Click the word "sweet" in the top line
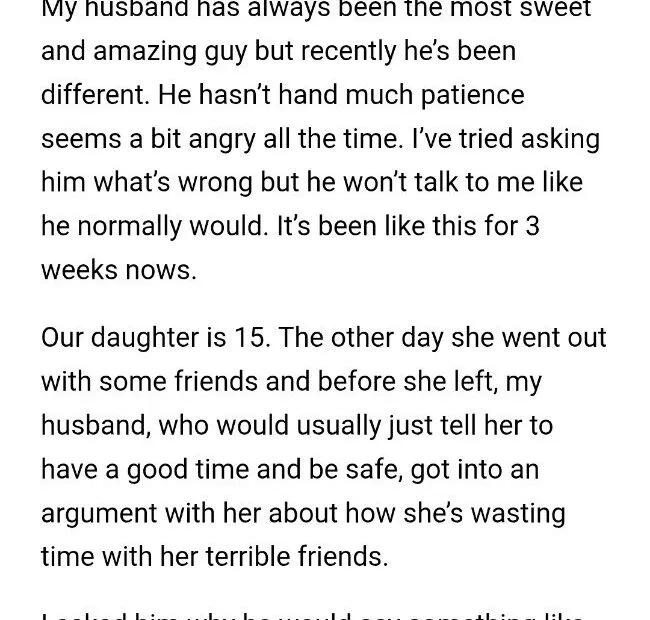 pyautogui.click(x=553, y=9)
